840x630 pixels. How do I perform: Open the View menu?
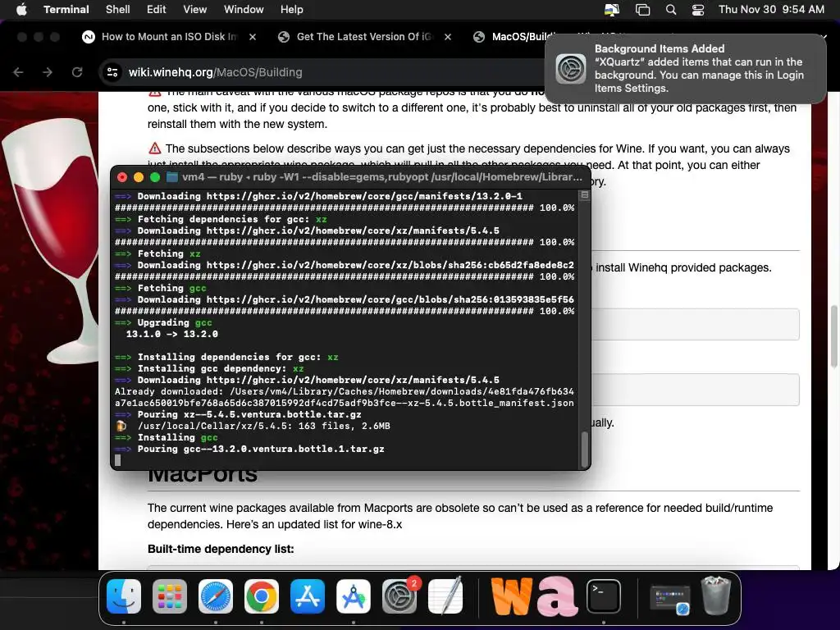[194, 9]
